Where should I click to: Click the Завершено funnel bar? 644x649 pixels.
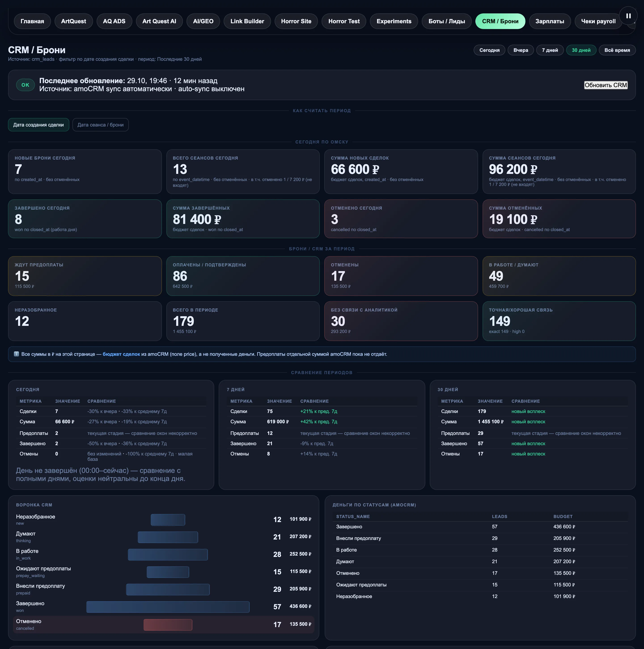coord(168,607)
